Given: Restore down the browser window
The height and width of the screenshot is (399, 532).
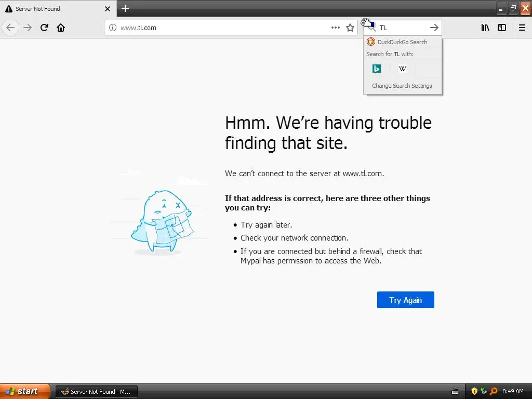Looking at the screenshot, I should pos(513,8).
